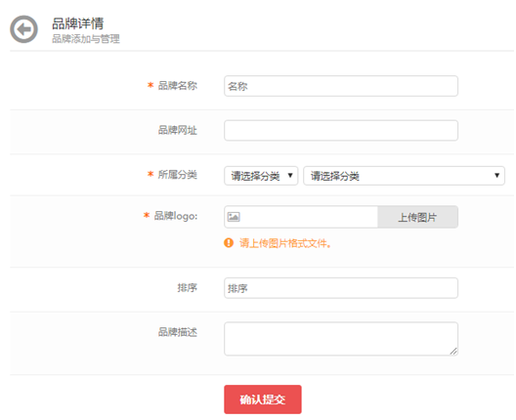Click the red asterisk beside 品牌名称
The image size is (516, 420).
pos(150,85)
